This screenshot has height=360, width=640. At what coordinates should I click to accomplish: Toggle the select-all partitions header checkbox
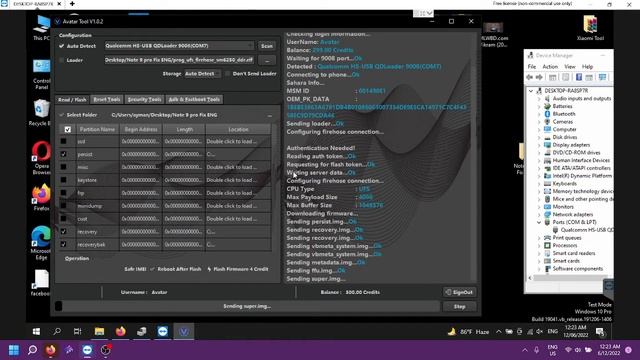(x=67, y=129)
